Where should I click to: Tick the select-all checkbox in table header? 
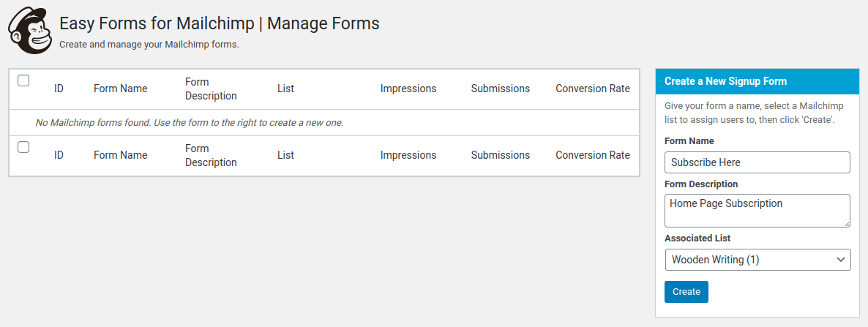pyautogui.click(x=23, y=80)
